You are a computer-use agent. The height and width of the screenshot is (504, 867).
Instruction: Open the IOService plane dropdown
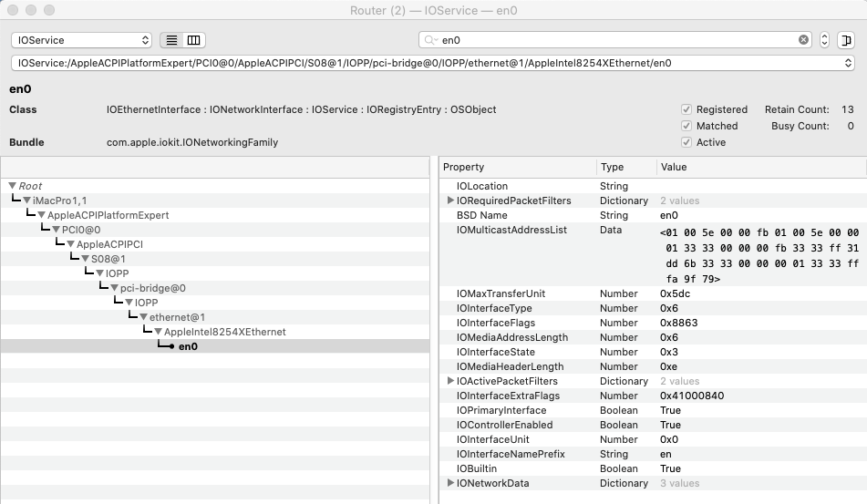81,40
